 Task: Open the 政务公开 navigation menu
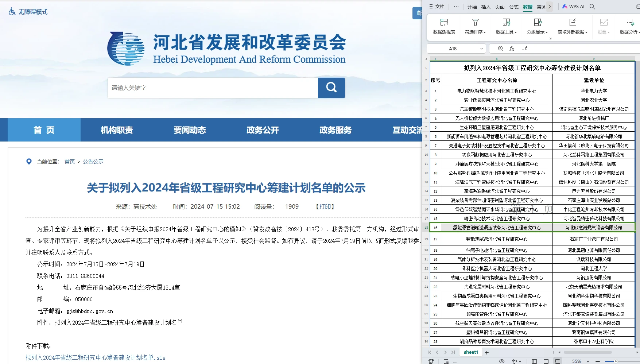[263, 130]
